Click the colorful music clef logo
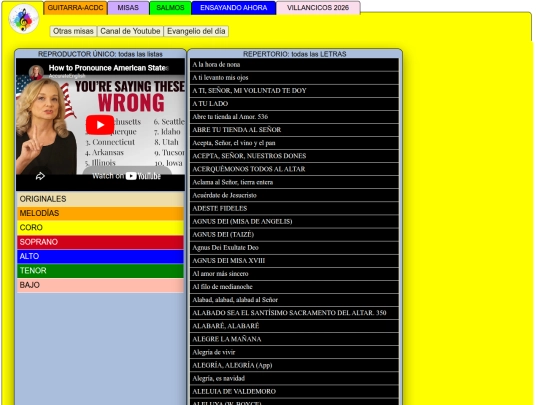 point(24,19)
